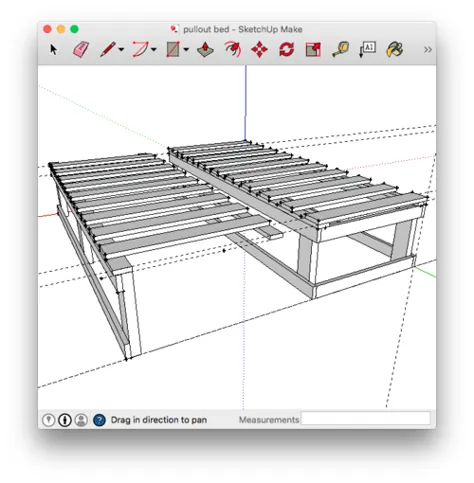Screen dimensions: 474x483
Task: Select the Rectangle shape tool
Action: point(173,49)
